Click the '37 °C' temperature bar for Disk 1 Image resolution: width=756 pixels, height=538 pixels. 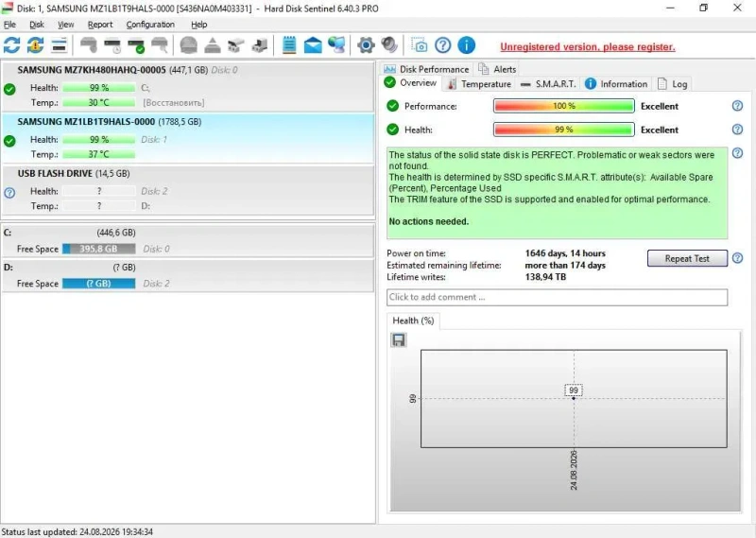click(x=99, y=154)
